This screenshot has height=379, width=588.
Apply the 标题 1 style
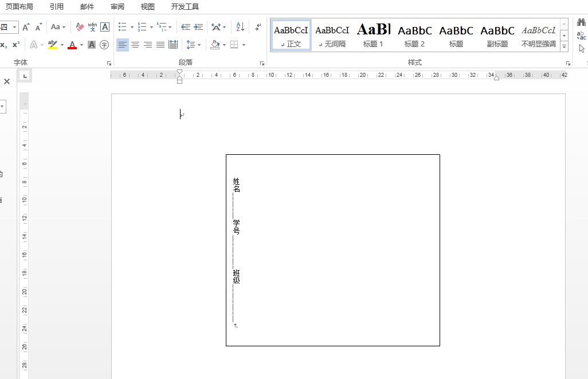point(374,36)
